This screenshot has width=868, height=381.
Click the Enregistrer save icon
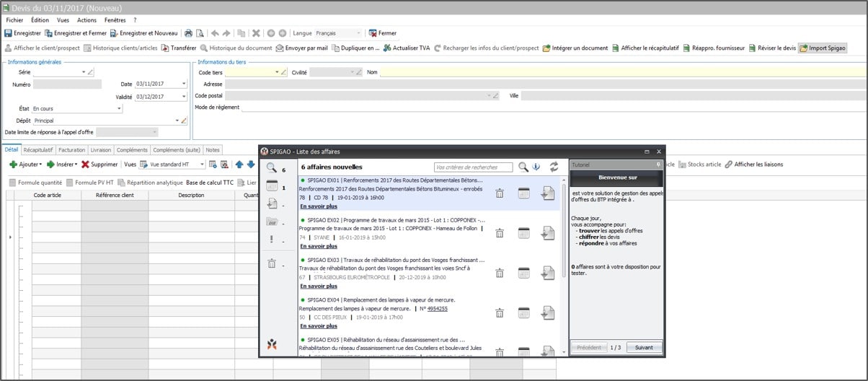click(8, 33)
